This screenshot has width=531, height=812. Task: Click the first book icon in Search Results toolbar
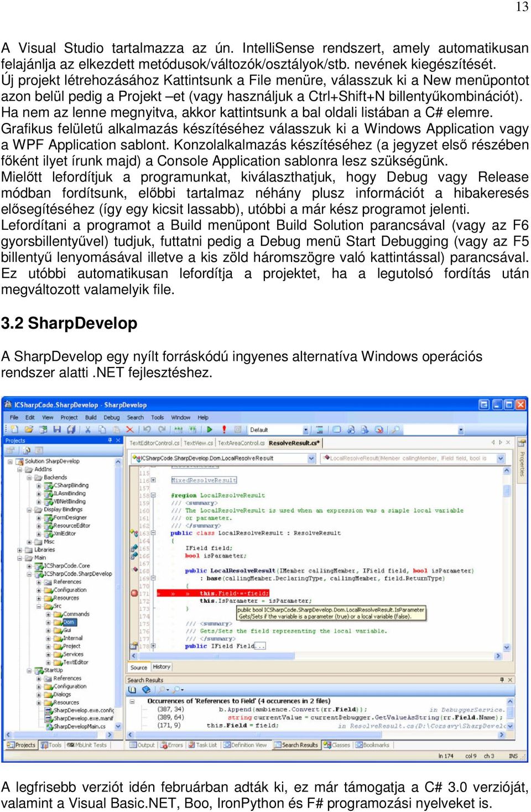[132, 690]
